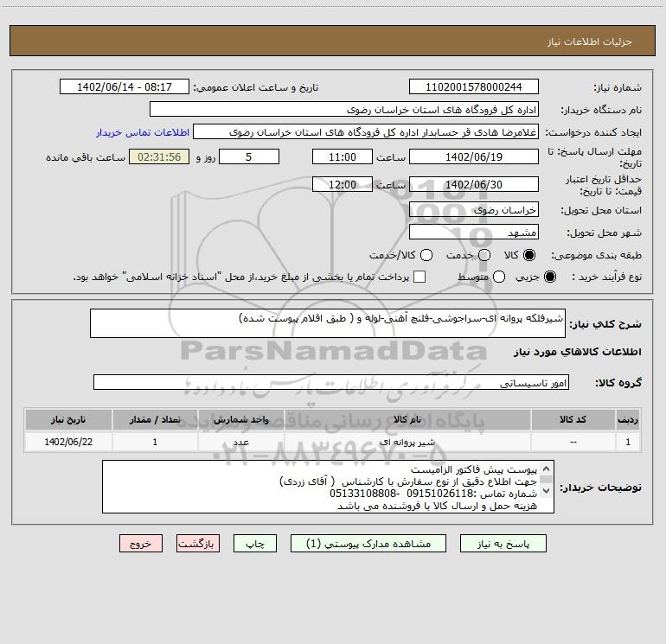
Task: Click the price validity date 1402/06/30
Action: 474,184
